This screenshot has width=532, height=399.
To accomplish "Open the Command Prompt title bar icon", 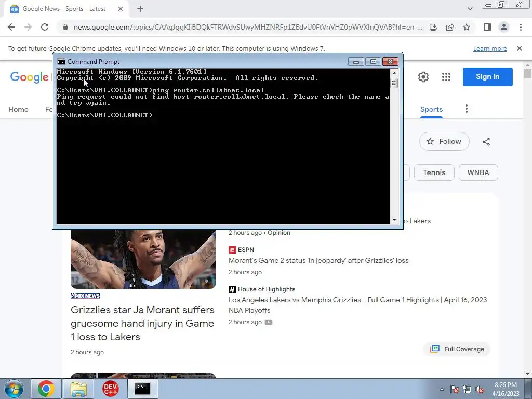I will [61, 62].
